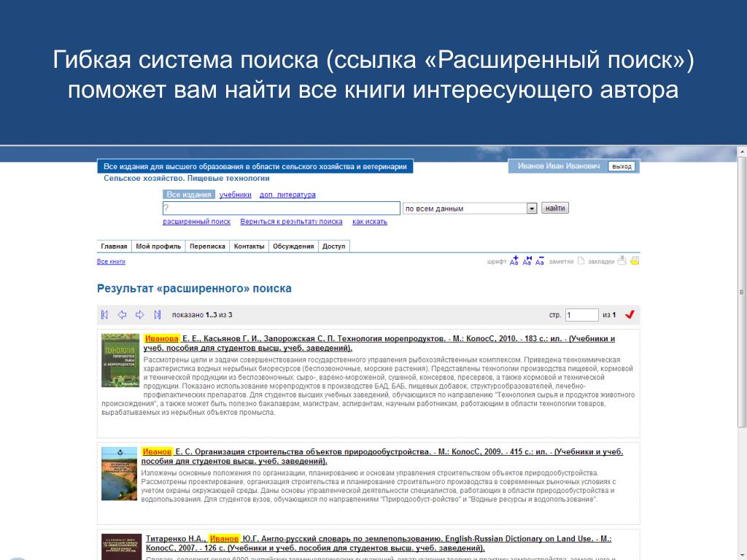Decrease font size with Aa minus icon
The width and height of the screenshot is (747, 560).
(539, 260)
